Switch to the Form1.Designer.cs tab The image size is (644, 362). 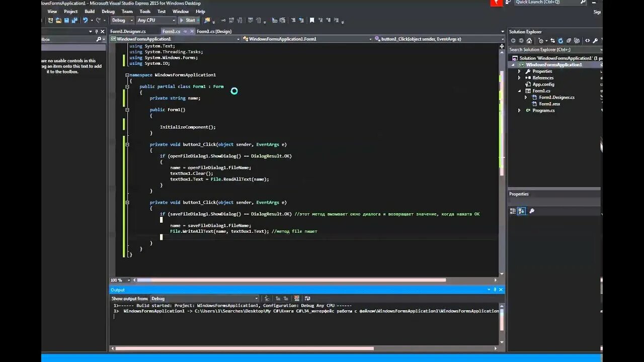pos(128,32)
